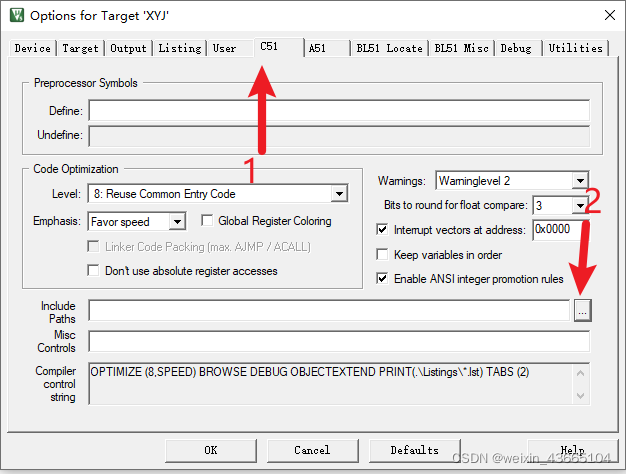Click the control string scroll up arrow
Image resolution: width=626 pixels, height=474 pixels.
pyautogui.click(x=580, y=373)
